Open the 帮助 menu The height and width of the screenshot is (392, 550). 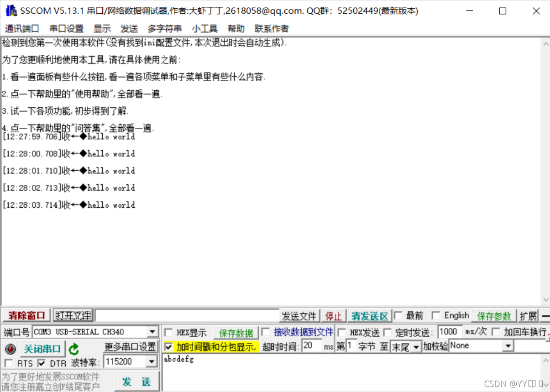pyautogui.click(x=236, y=29)
